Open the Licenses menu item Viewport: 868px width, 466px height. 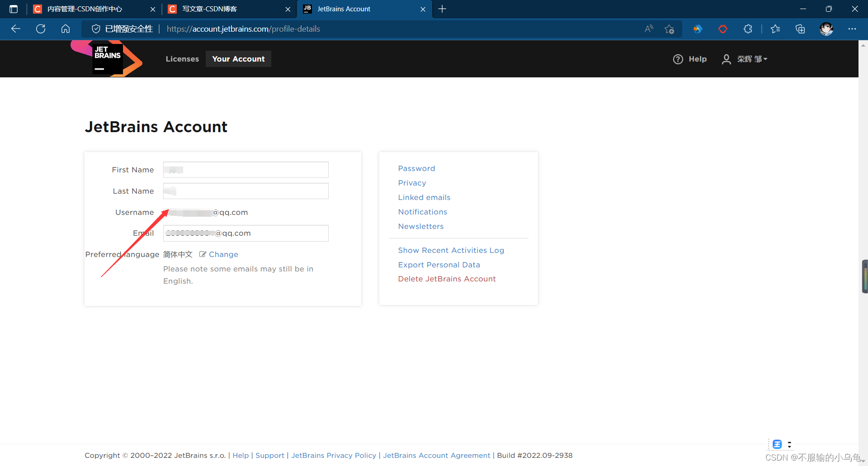tap(182, 59)
